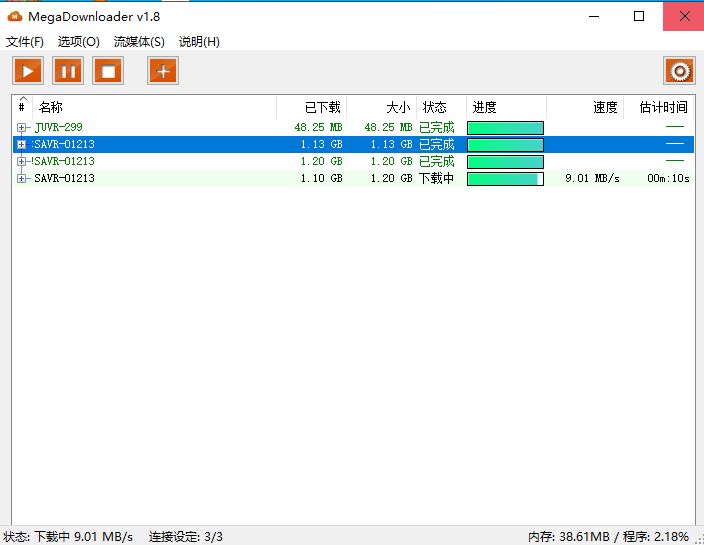704x545 pixels.
Task: Open the 说明(H) menu
Action: coord(199,42)
